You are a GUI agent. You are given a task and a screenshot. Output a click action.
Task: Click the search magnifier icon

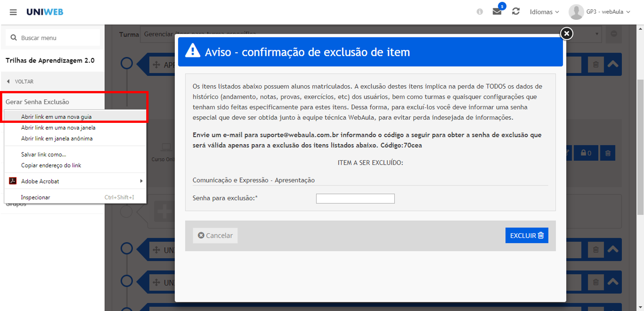(x=14, y=38)
